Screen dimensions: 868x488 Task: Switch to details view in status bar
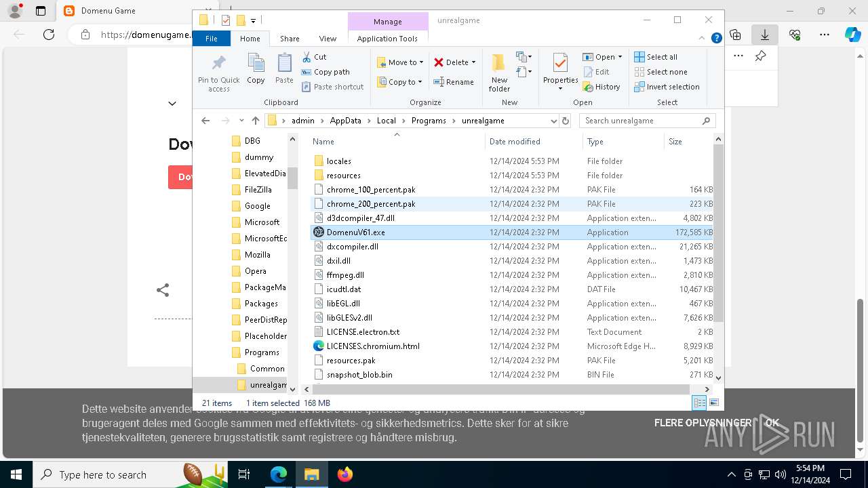[699, 403]
